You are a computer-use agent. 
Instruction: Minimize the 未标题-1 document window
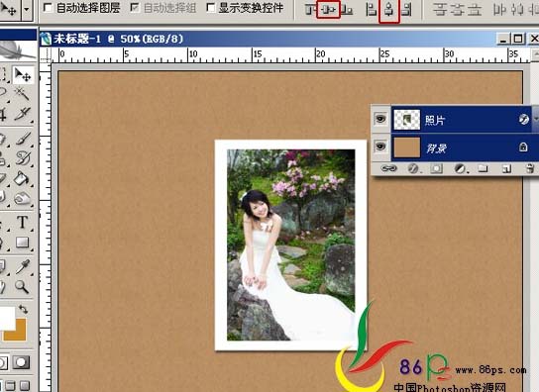(x=503, y=39)
